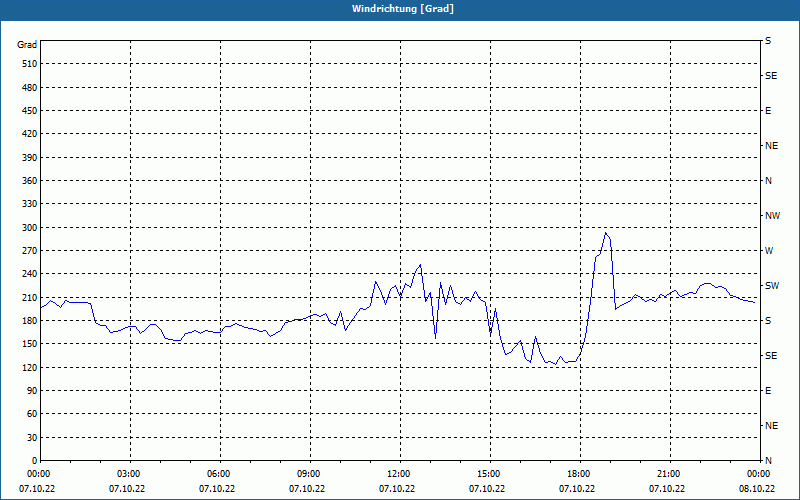Click the 21:00 time label

tap(668, 474)
